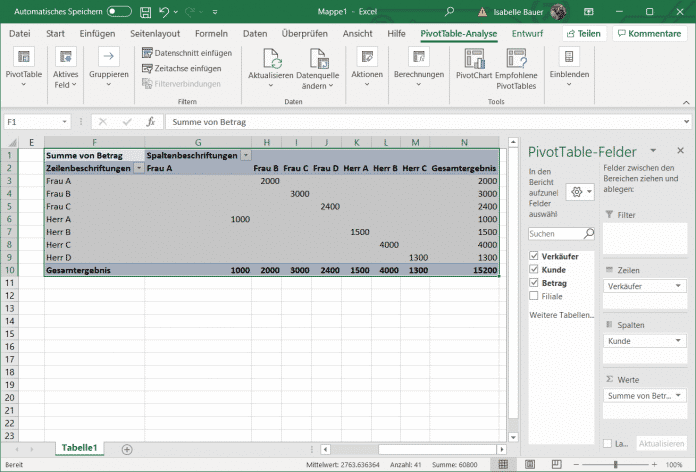The height and width of the screenshot is (472, 696).
Task: Click the Gruppieren icon
Action: click(108, 57)
